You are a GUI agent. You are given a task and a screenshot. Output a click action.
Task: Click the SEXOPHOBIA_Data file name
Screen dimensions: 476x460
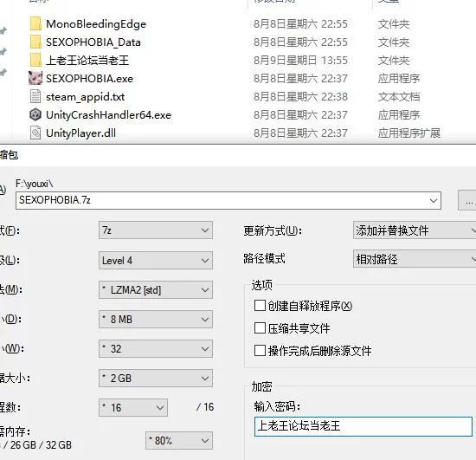coord(93,42)
